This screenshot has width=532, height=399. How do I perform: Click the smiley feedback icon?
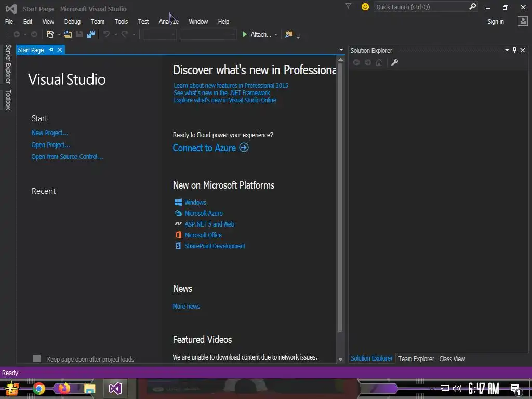365,7
